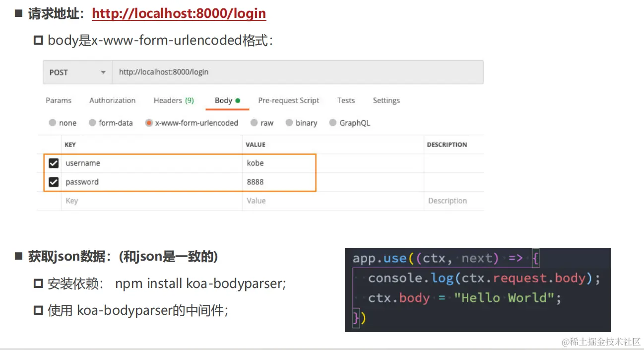Open the Headers (9) tab
Image resolution: width=644 pixels, height=350 pixels.
coord(174,100)
